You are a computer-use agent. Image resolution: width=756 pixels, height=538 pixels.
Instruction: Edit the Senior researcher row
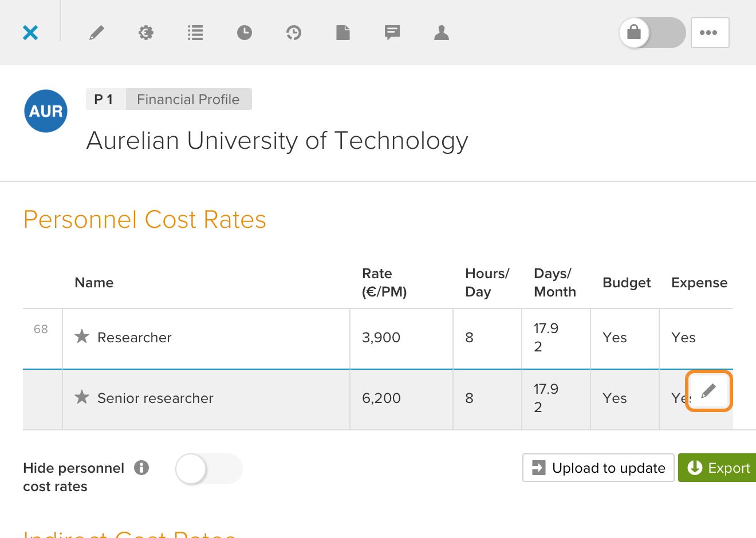coord(709,391)
